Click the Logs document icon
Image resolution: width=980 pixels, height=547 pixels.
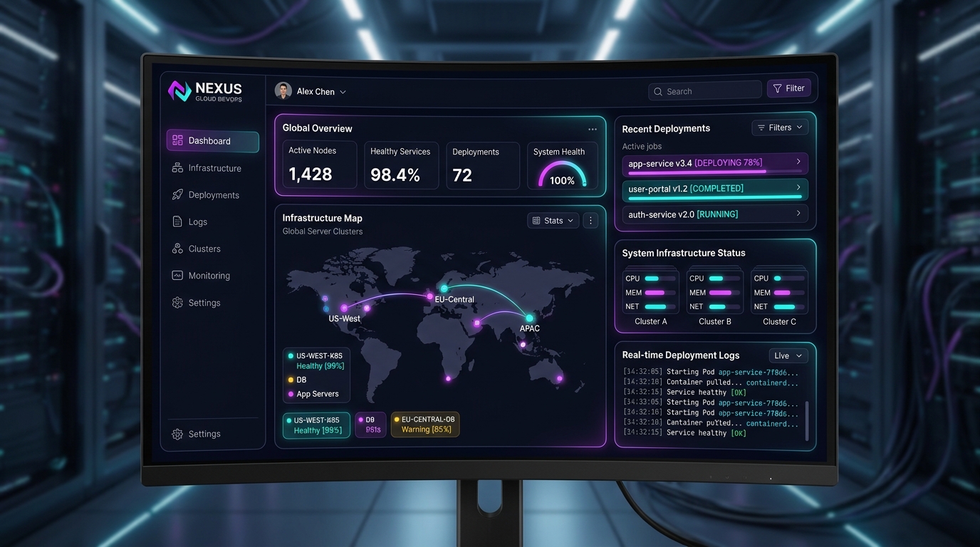point(177,222)
